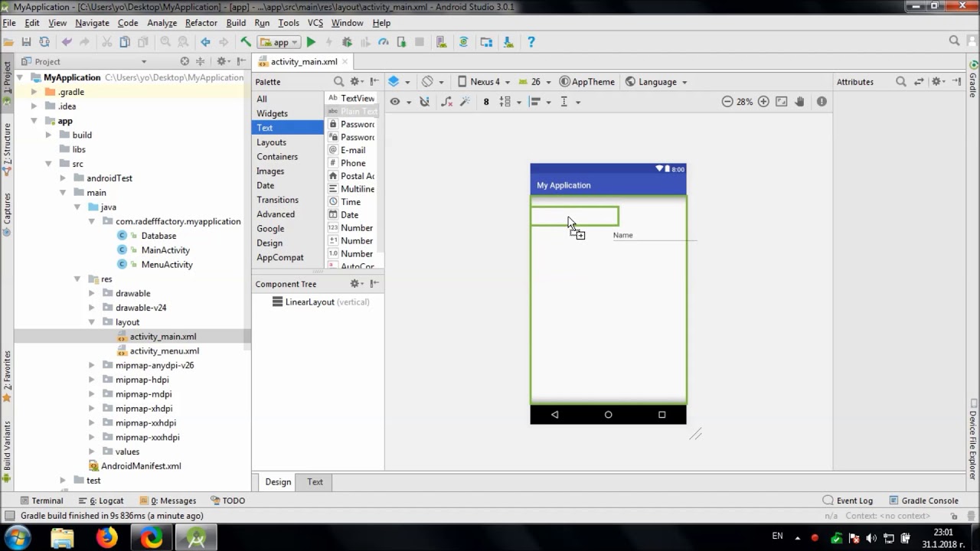The width and height of the screenshot is (980, 551).
Task: Search attributes with magnifier icon
Action: pos(901,81)
